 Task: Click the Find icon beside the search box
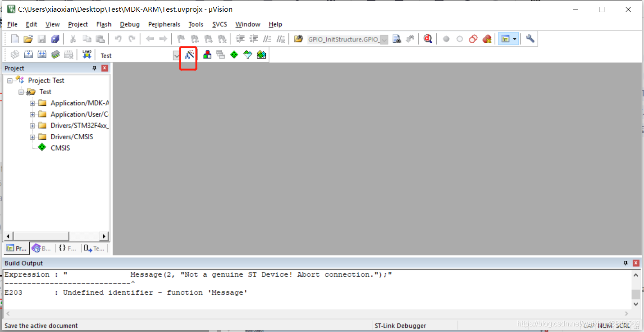click(x=397, y=39)
